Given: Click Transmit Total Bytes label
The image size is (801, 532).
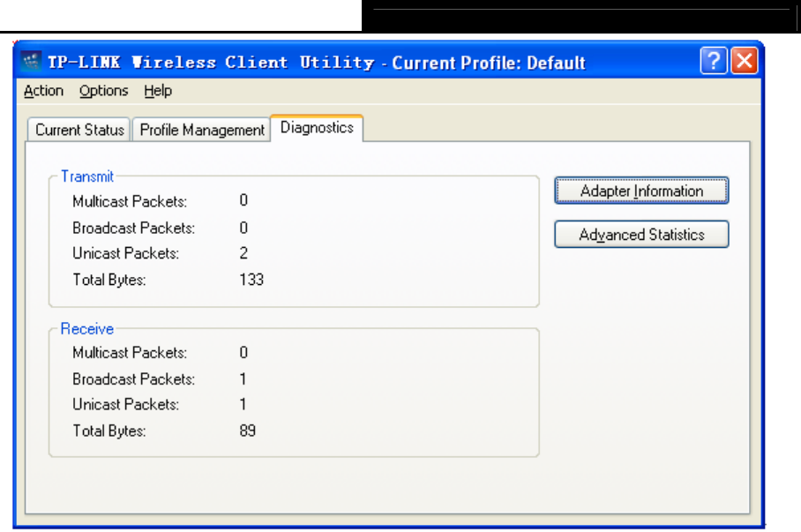Looking at the screenshot, I should pyautogui.click(x=109, y=280).
